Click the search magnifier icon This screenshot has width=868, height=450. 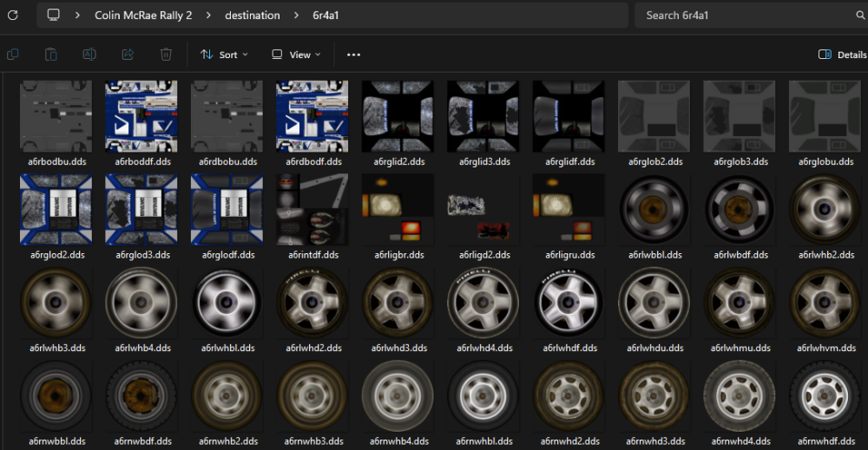pos(861,16)
